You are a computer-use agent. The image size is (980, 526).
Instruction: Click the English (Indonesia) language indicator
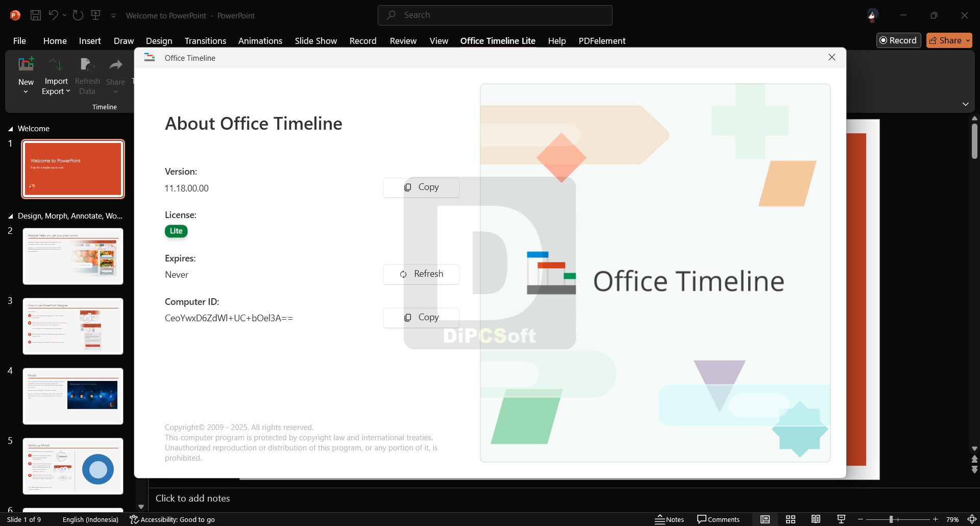(90, 519)
